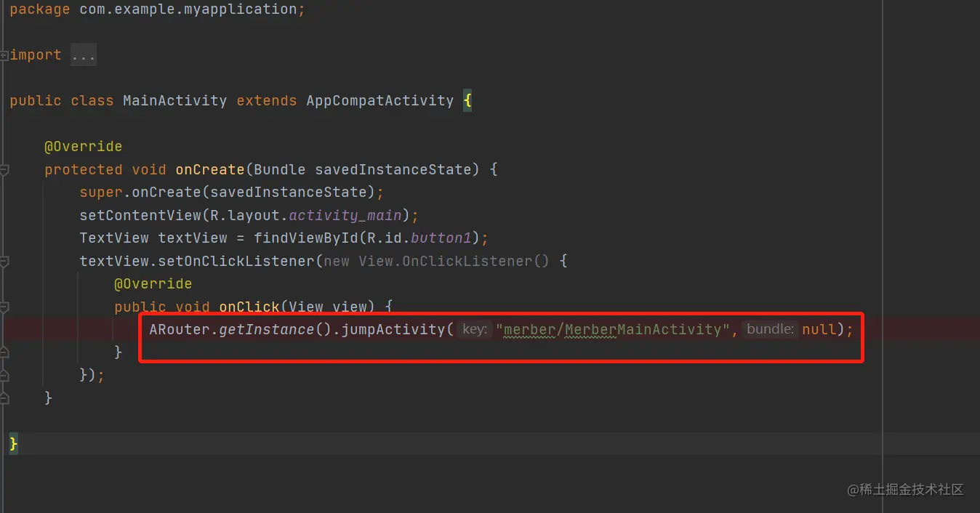Click the getInstance method call
980x513 pixels.
click(x=267, y=329)
